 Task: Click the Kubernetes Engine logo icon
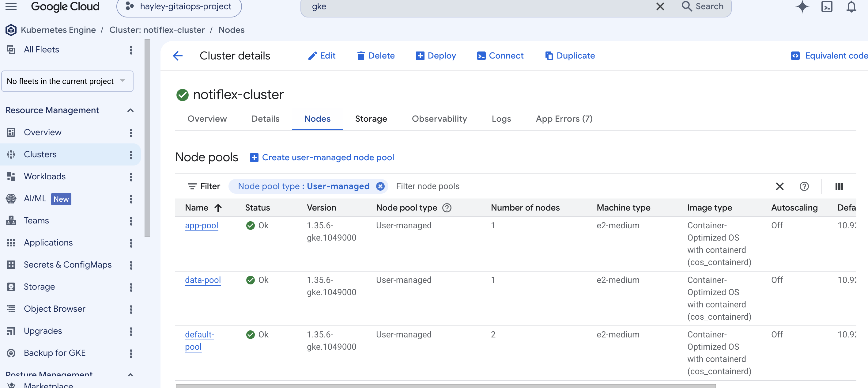11,30
